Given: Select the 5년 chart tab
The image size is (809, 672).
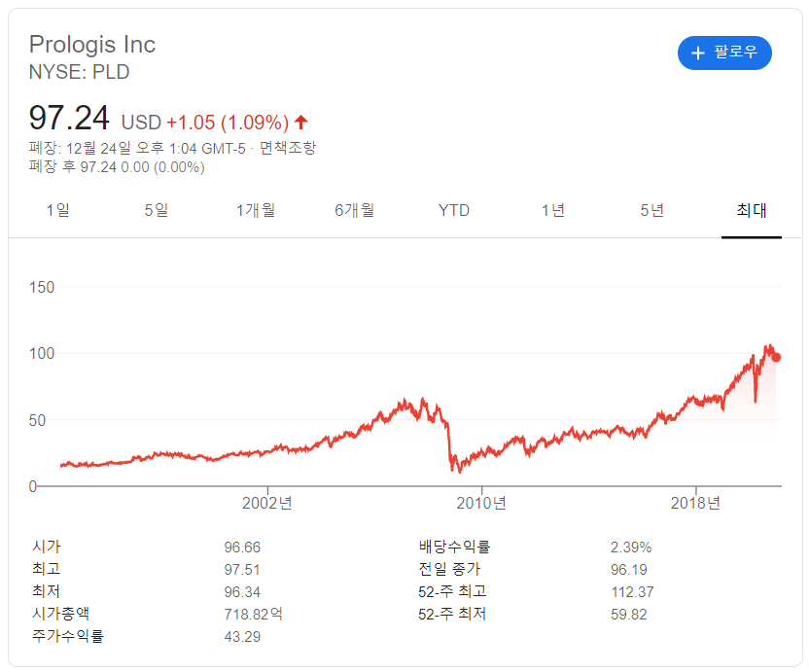Looking at the screenshot, I should coord(652,211).
